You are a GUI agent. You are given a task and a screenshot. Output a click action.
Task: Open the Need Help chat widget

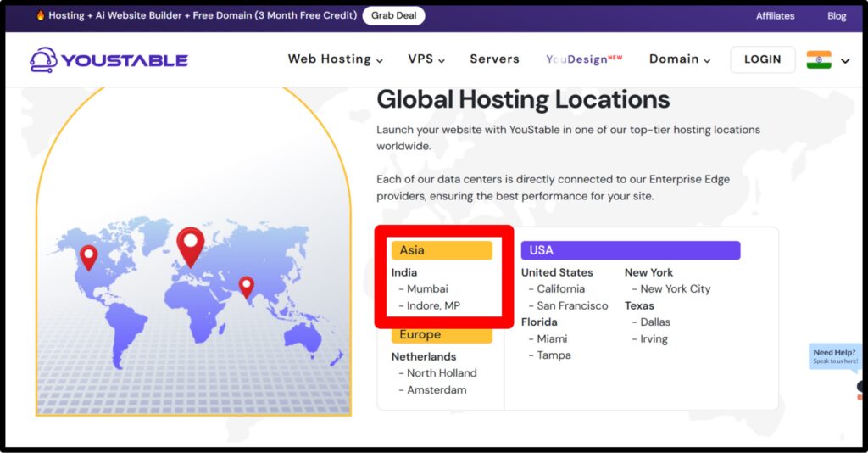pyautogui.click(x=835, y=356)
